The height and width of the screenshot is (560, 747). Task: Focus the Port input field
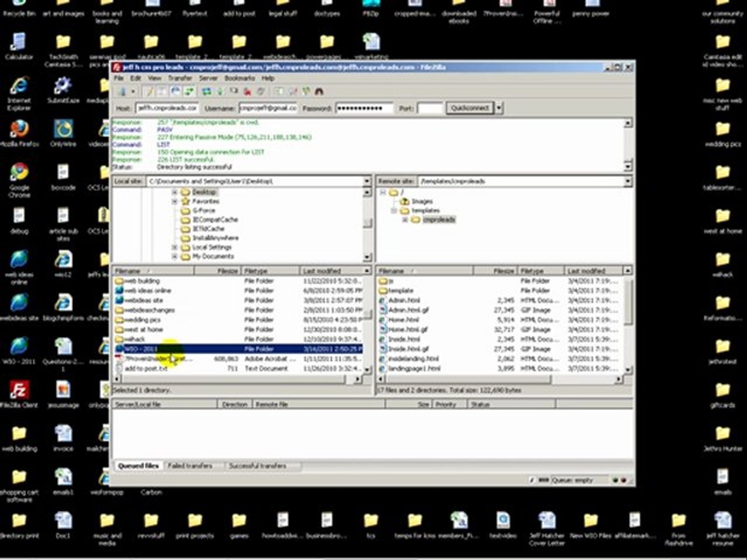click(430, 108)
